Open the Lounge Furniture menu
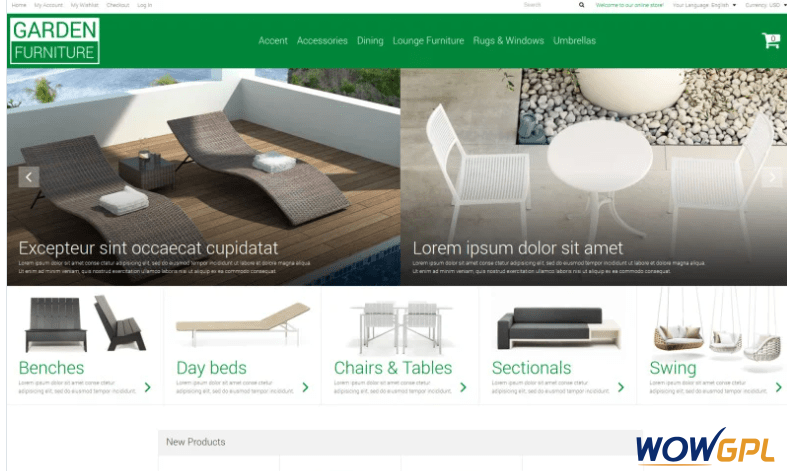The width and height of the screenshot is (787, 471). 428,41
